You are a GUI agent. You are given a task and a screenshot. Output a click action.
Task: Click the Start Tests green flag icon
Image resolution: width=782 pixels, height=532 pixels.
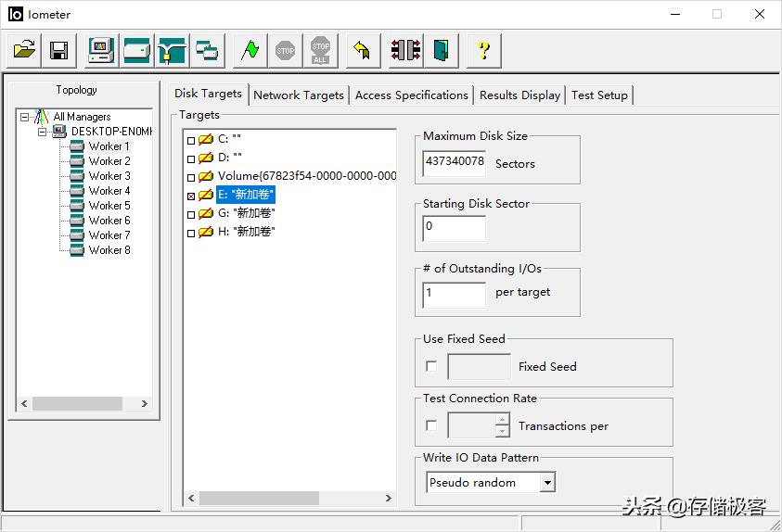250,50
